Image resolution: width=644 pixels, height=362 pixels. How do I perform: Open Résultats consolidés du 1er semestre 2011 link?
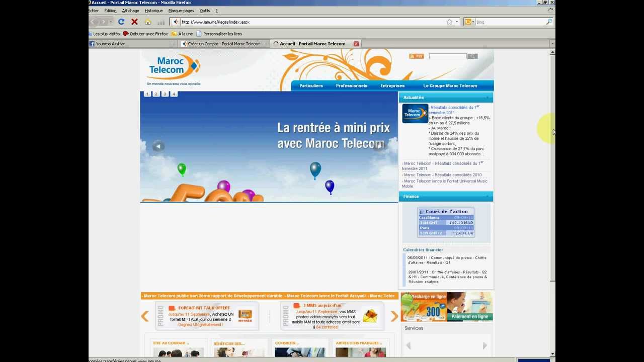(453, 110)
